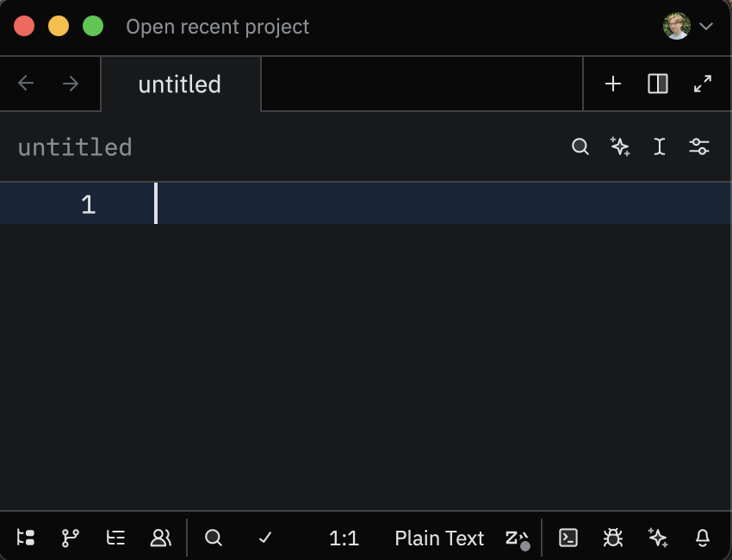732x560 pixels.
Task: Select the untitled tab
Action: click(x=180, y=84)
